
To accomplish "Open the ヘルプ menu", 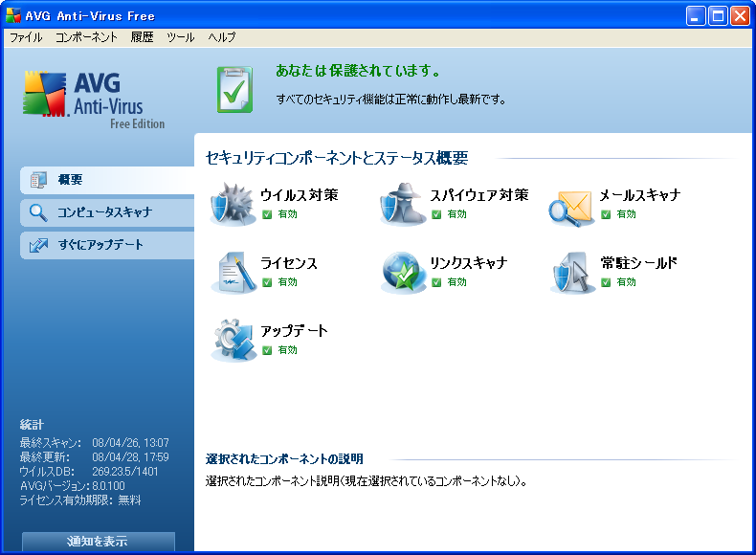I will 222,37.
